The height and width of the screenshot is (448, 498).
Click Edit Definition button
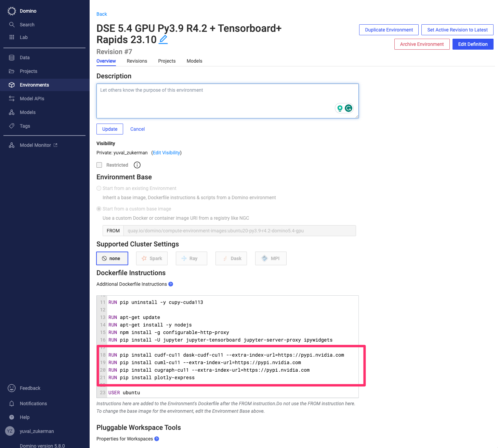(473, 44)
